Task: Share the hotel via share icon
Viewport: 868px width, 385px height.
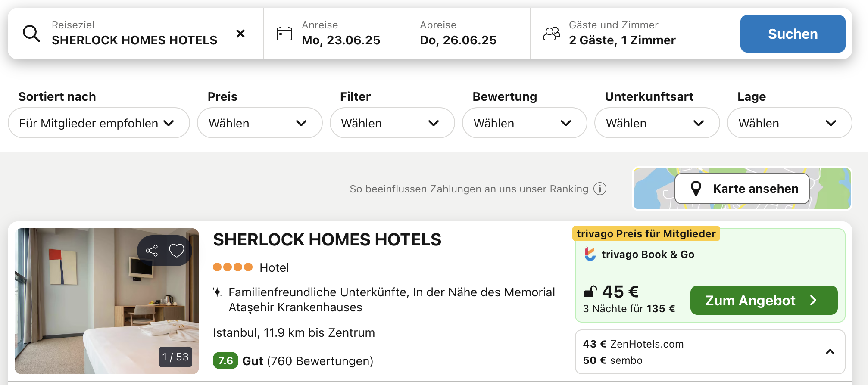Action: (x=152, y=251)
